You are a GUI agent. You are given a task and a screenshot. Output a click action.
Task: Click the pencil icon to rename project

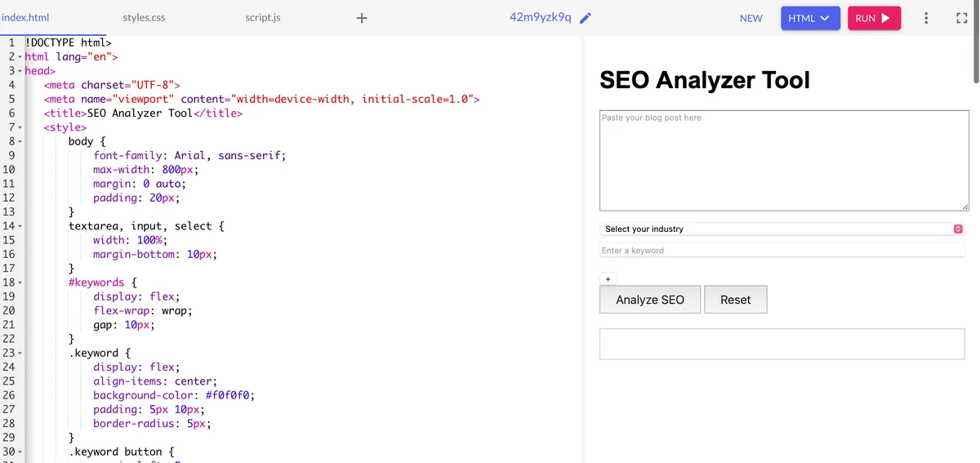pyautogui.click(x=585, y=18)
